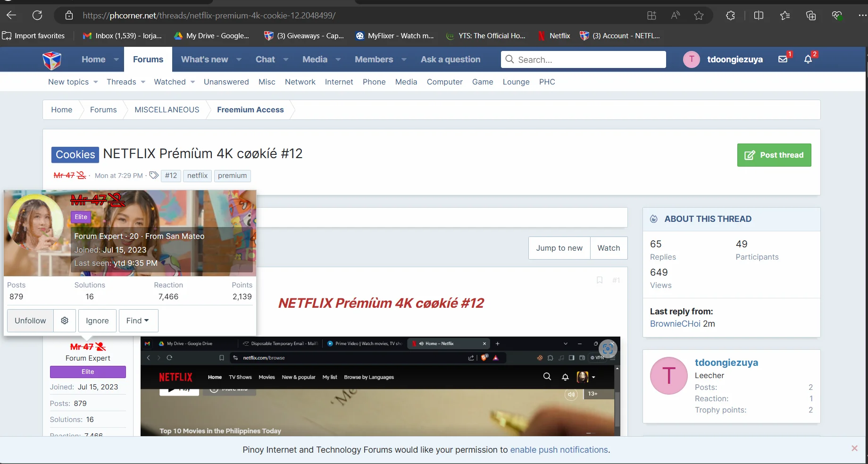This screenshot has height=464, width=868.
Task: Open Ask a question menu item
Action: click(x=451, y=59)
